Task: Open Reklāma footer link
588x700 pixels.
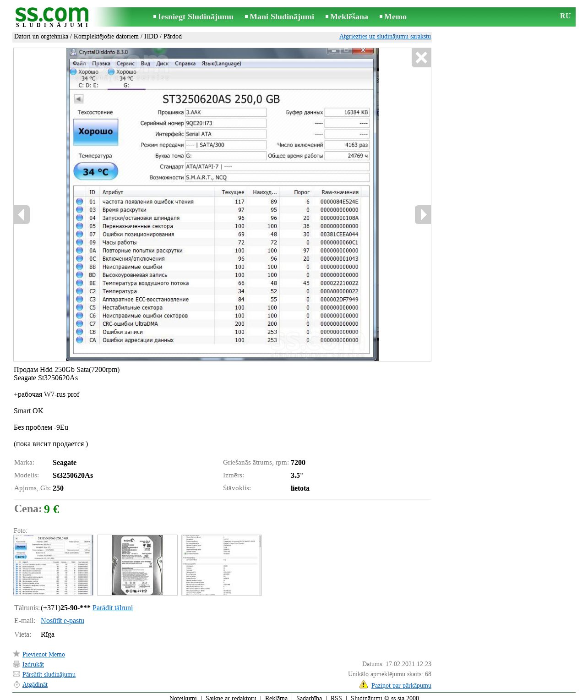Action: point(276,698)
